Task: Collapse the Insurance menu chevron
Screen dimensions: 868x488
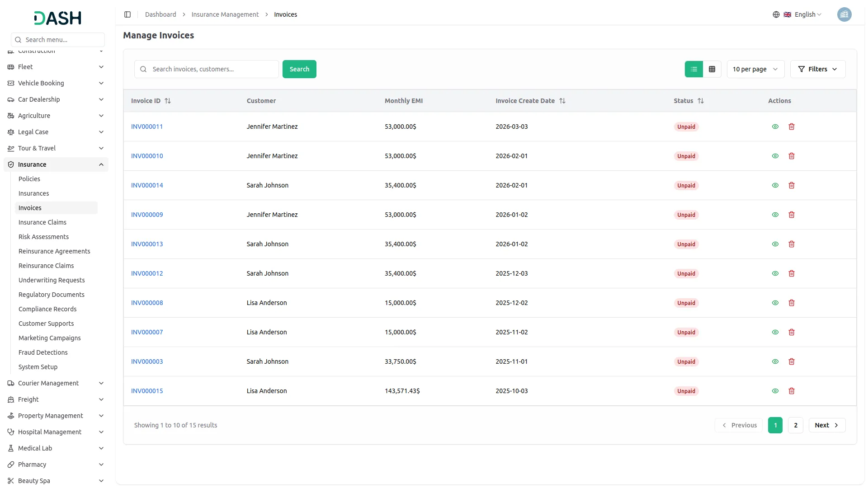Action: (101, 164)
